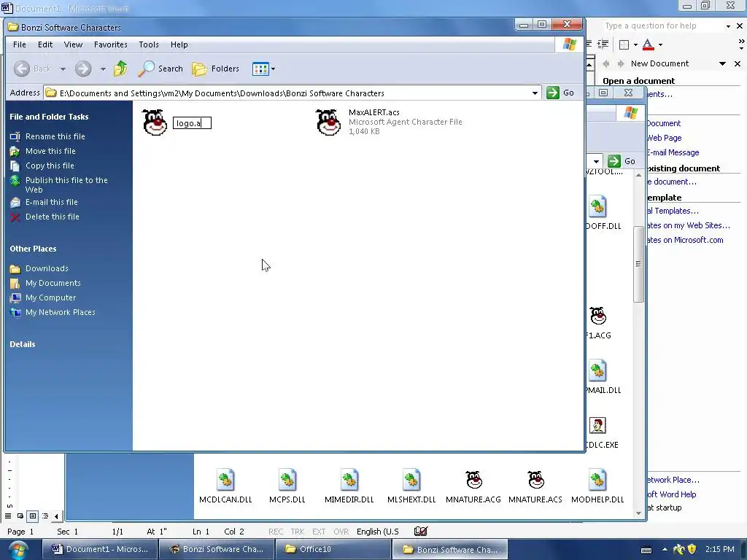
Task: Open the Views dropdown arrow
Action: pyautogui.click(x=273, y=69)
